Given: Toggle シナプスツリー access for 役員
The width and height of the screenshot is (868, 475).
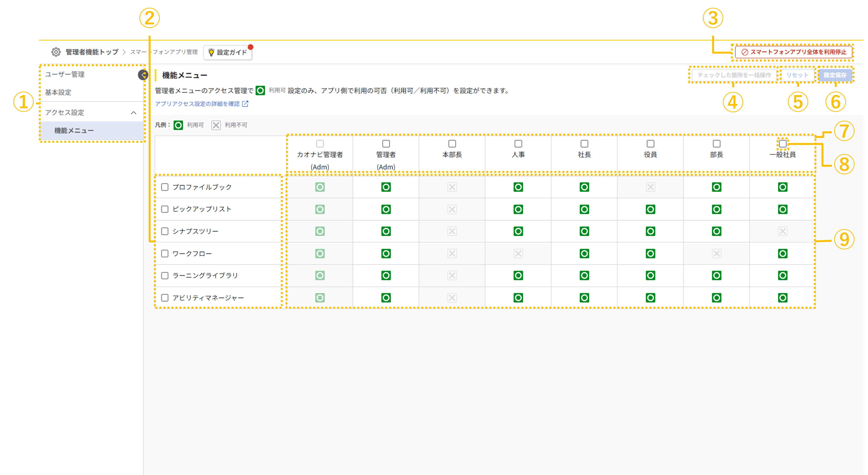Looking at the screenshot, I should tap(650, 231).
